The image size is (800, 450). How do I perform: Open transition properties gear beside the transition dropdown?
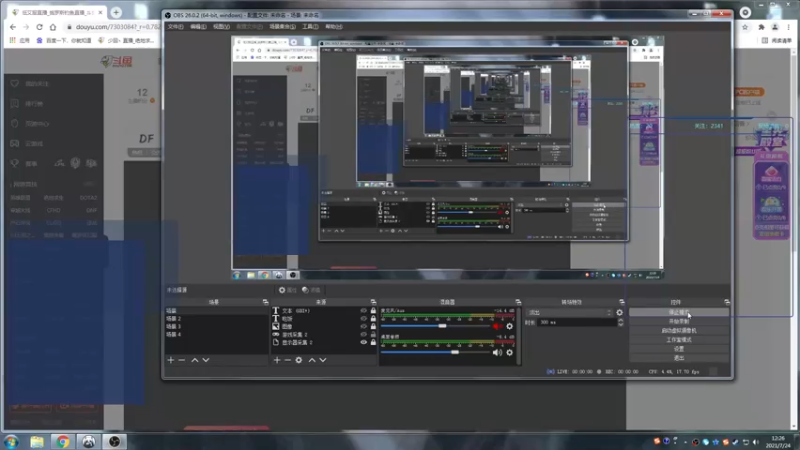[x=619, y=312]
